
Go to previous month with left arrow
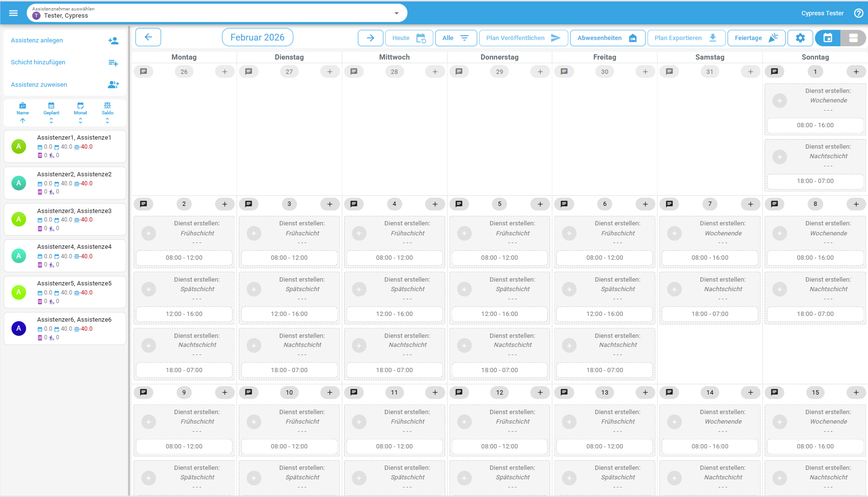click(x=148, y=37)
